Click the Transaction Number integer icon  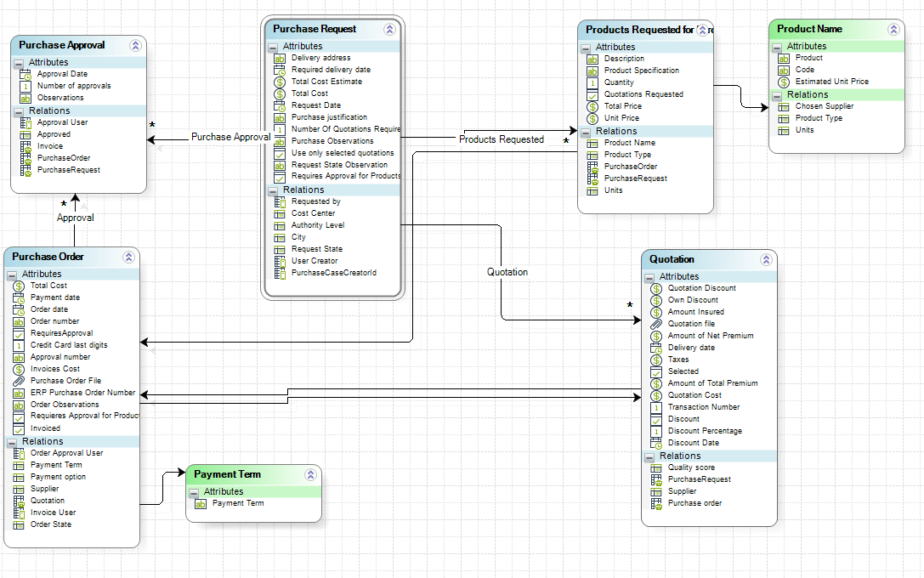click(x=656, y=408)
